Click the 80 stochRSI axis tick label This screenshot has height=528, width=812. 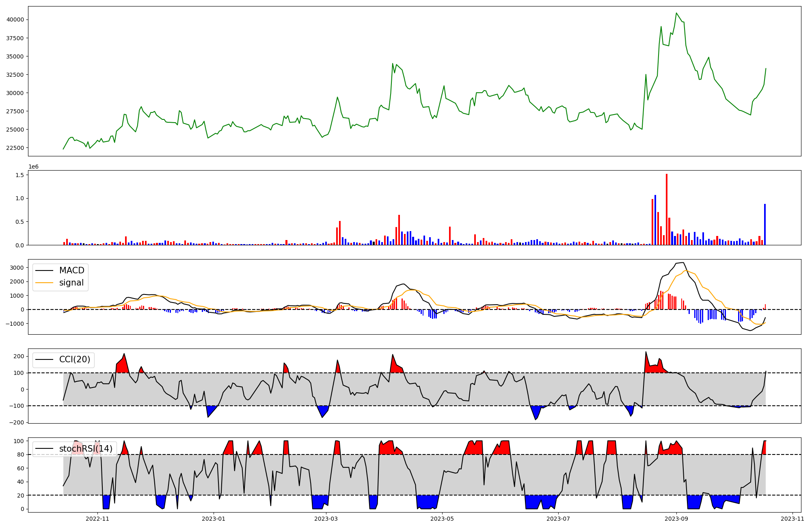pos(19,454)
